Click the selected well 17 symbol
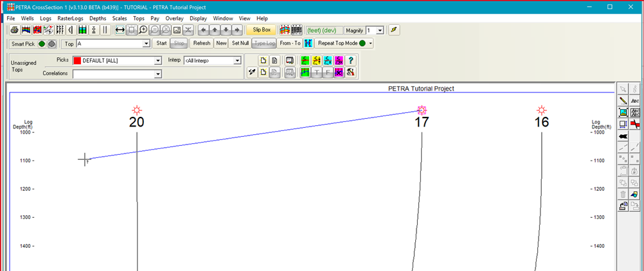 click(422, 110)
